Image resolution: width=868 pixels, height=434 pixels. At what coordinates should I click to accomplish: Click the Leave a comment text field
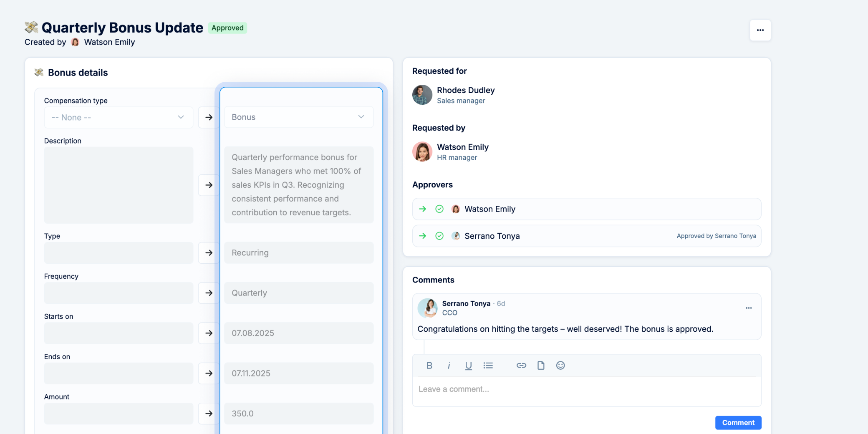pos(587,391)
